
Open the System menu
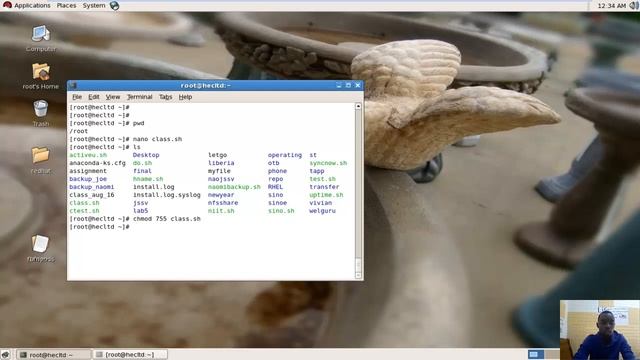tap(94, 6)
